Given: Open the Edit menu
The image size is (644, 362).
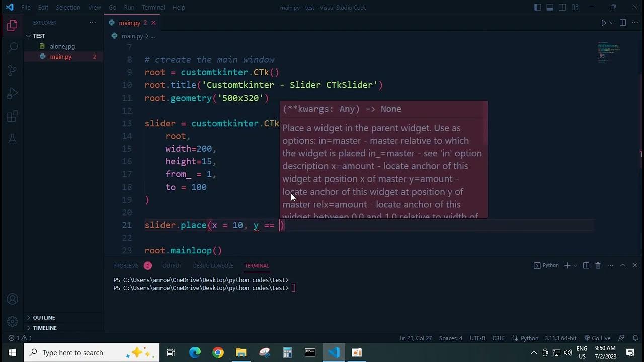Looking at the screenshot, I should click(x=43, y=7).
